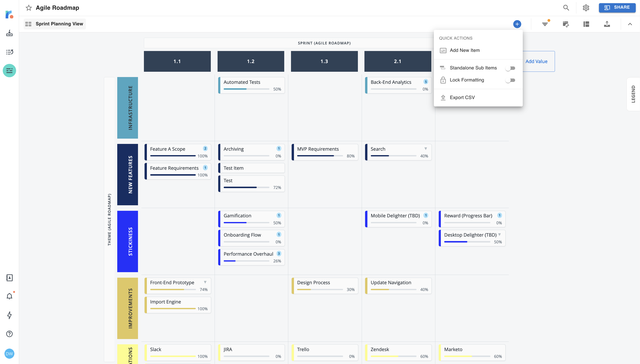640x364 pixels.
Task: Click the NEW FEATURES theme header
Action: pos(127,175)
